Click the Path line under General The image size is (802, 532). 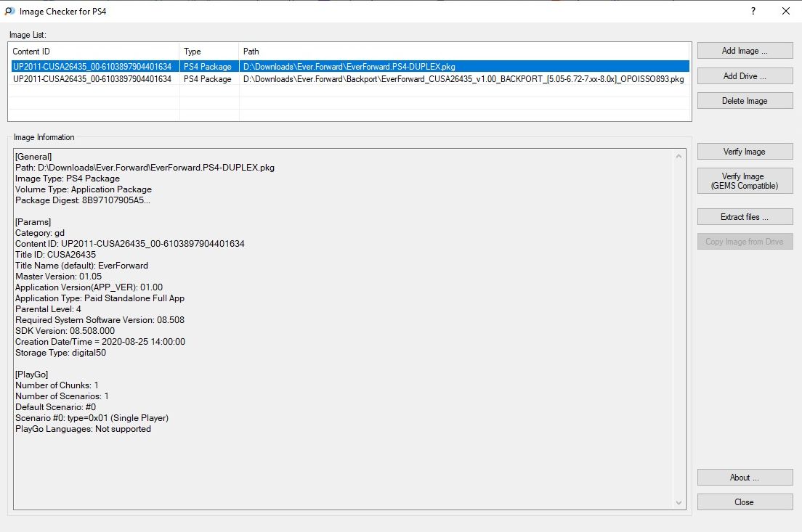coord(145,168)
